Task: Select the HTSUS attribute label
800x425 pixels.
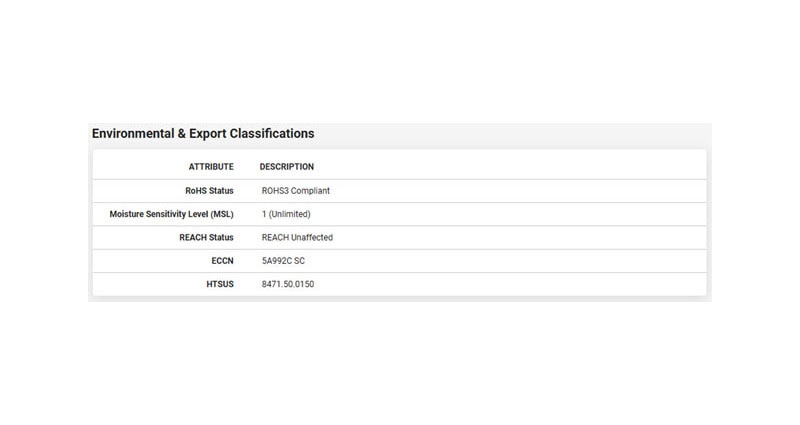Action: pos(218,285)
